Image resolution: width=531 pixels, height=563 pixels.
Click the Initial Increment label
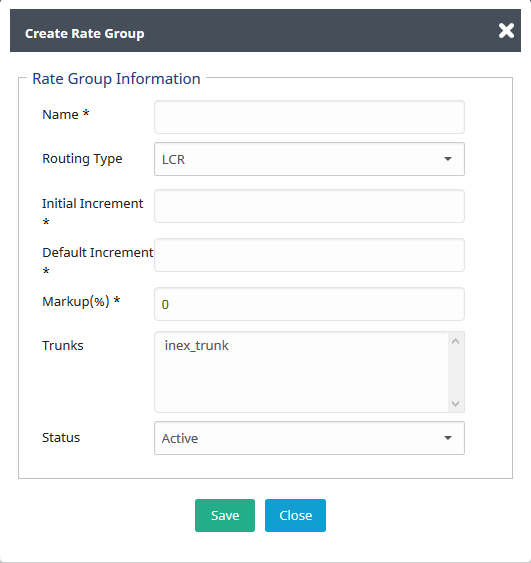coord(93,212)
